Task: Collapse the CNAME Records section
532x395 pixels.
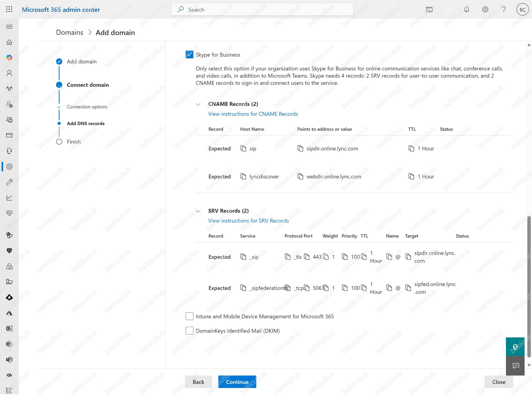Action: [198, 104]
